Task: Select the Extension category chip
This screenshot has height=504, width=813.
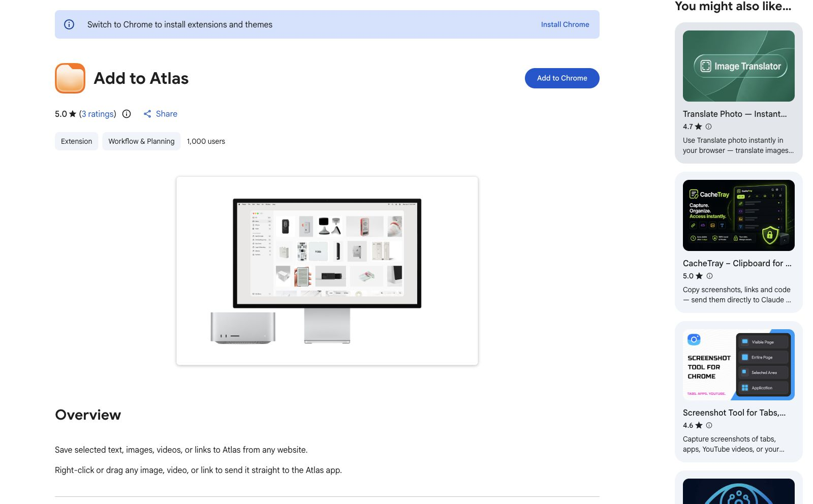Action: tap(77, 141)
